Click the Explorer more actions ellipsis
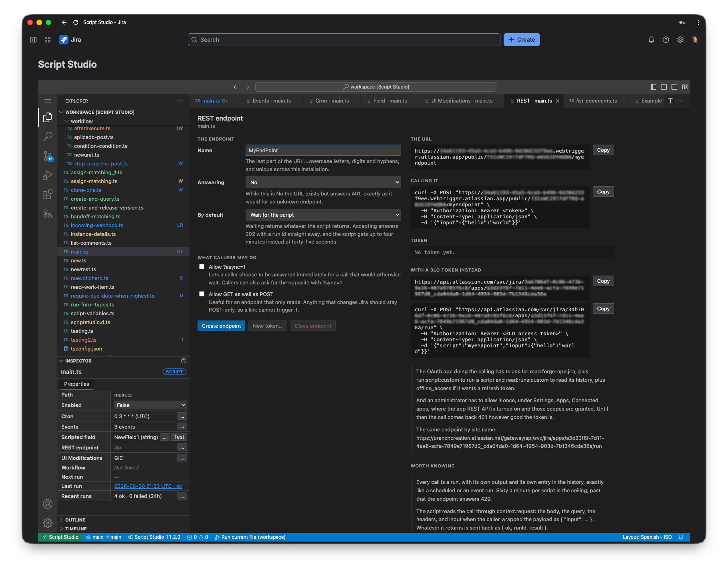The width and height of the screenshot is (728, 572). coord(180,101)
